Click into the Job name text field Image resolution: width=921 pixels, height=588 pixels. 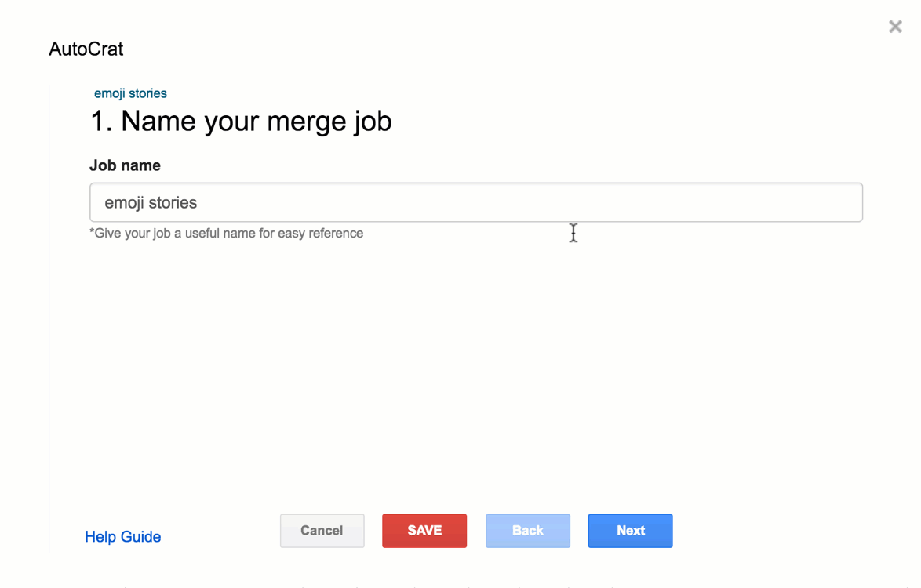click(475, 202)
